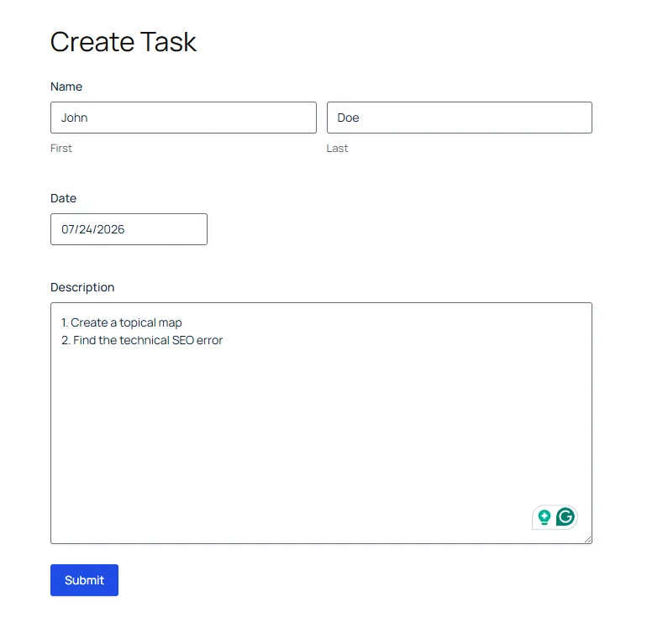Open the Grammarly lightbulb suggestions icon
Viewport: 668px width, 644px height.
(544, 517)
